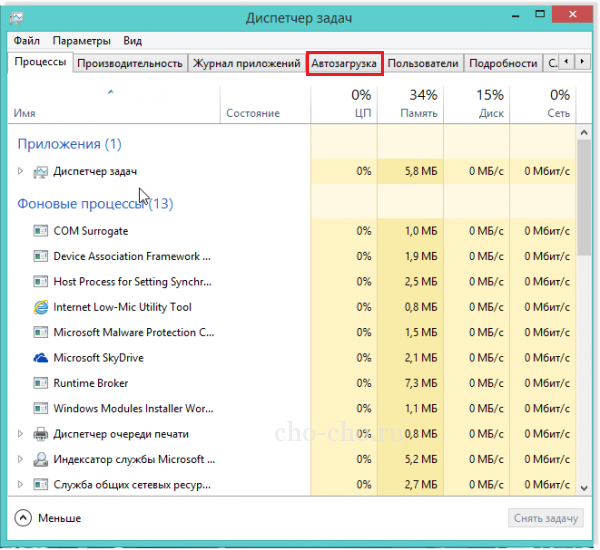Click the Runtime Broker process icon

[x=41, y=383]
